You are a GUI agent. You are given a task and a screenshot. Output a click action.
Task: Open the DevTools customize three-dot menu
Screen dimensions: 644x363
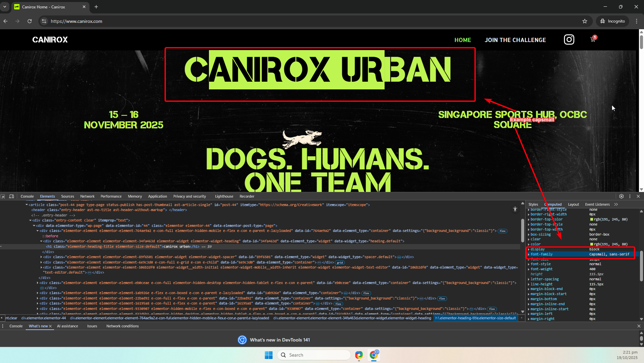pos(630,196)
